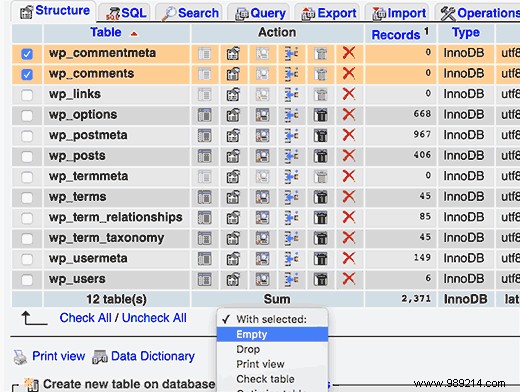Screen dimensions: 520x392
Task: Click the printer icon beside Print view
Action: [x=20, y=357]
